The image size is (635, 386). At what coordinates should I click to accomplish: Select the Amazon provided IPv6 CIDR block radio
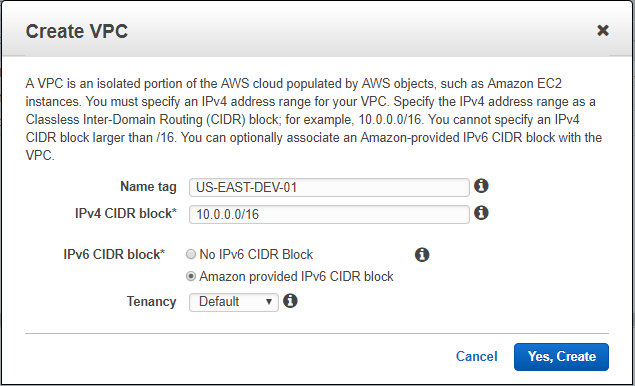click(x=191, y=276)
